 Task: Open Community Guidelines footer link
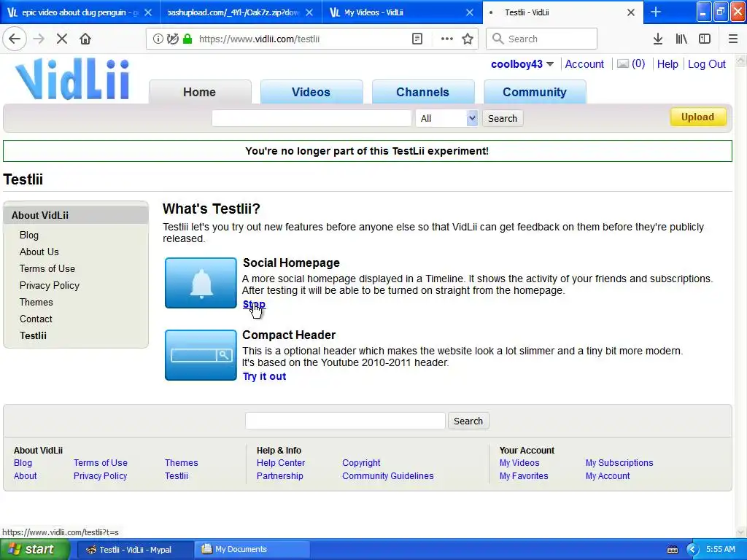[x=388, y=476]
